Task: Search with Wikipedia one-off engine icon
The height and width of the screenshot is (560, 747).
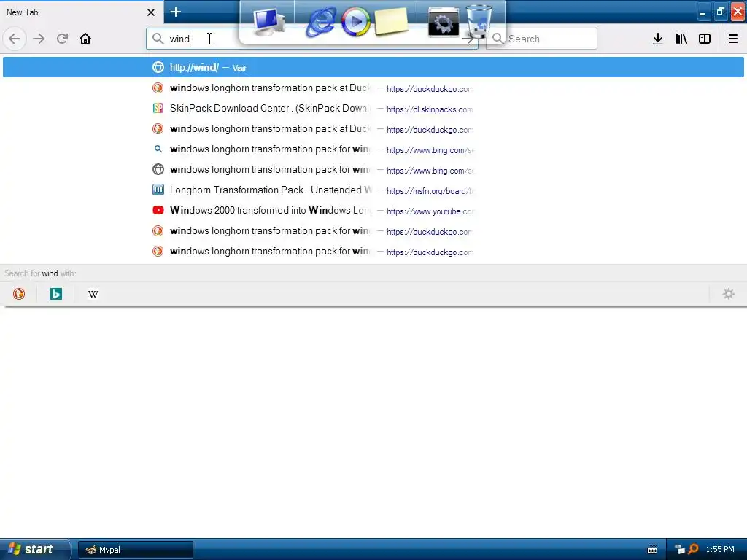Action: point(93,294)
